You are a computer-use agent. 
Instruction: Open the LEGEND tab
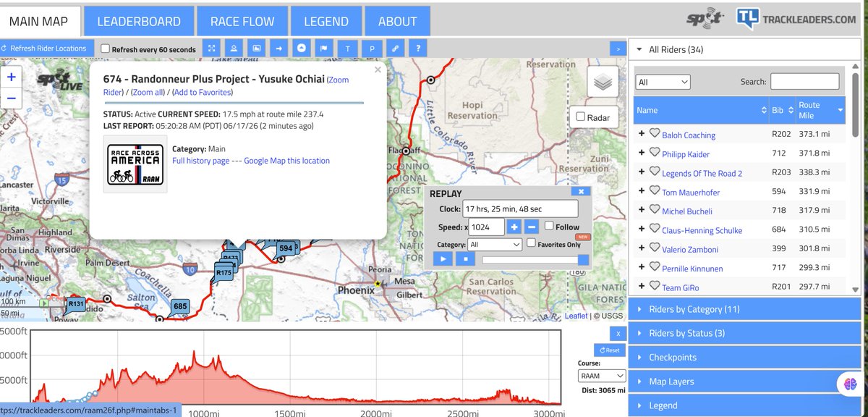point(326,21)
